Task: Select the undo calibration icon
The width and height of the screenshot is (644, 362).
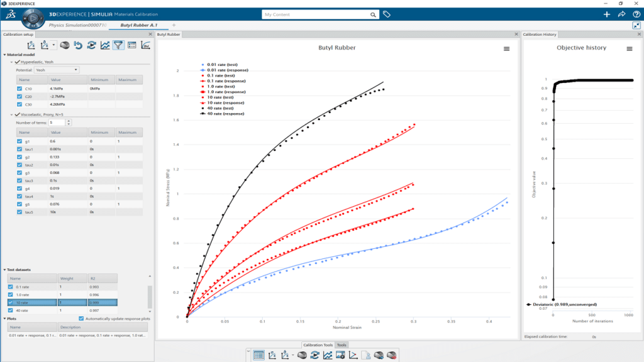Action: [78, 45]
